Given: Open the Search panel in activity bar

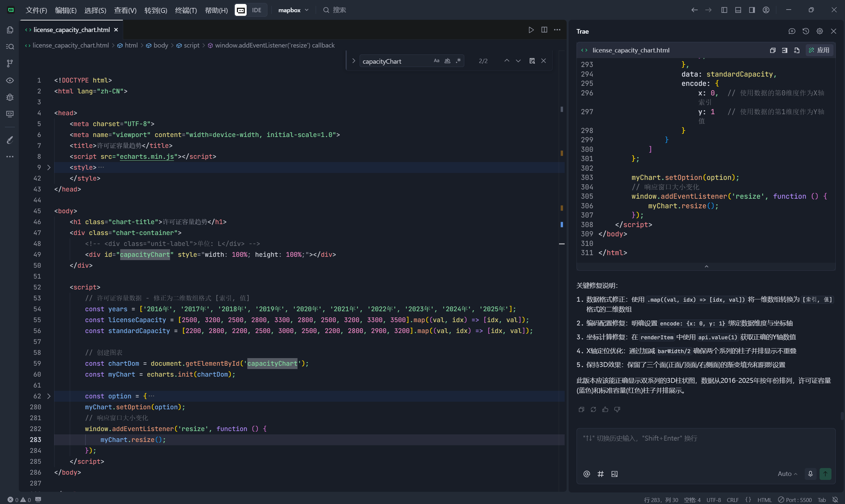Looking at the screenshot, I should coord(10,47).
